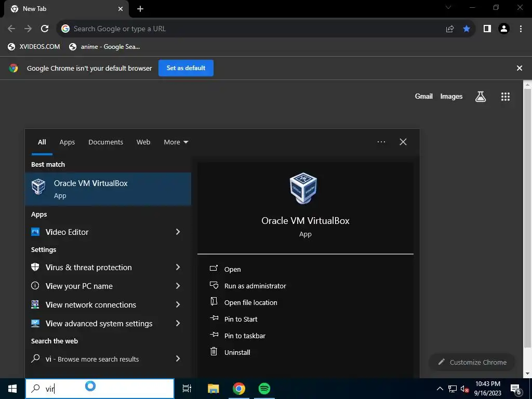Viewport: 532px width, 399px height.
Task: Open a new tab with plus icon
Action: pos(140,9)
